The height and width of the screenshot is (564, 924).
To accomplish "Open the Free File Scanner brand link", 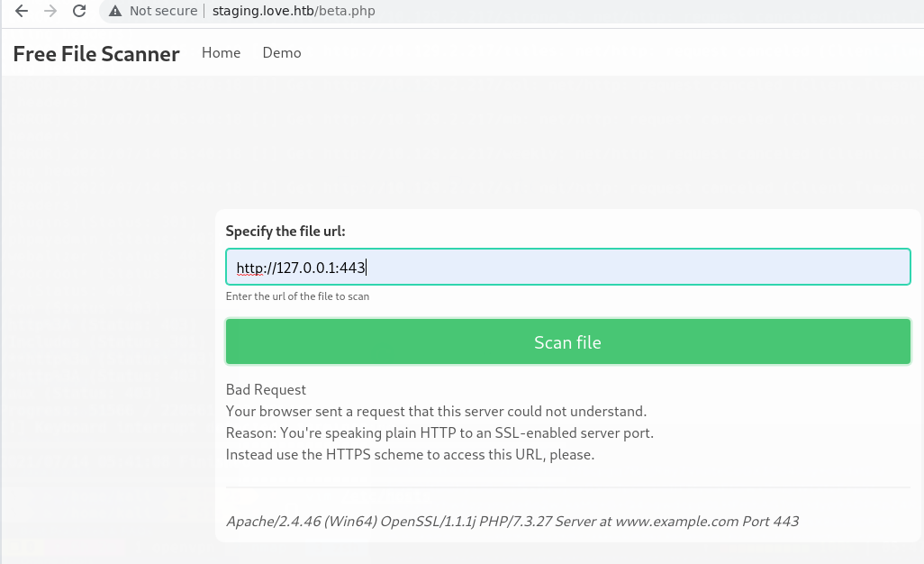I will pyautogui.click(x=96, y=54).
